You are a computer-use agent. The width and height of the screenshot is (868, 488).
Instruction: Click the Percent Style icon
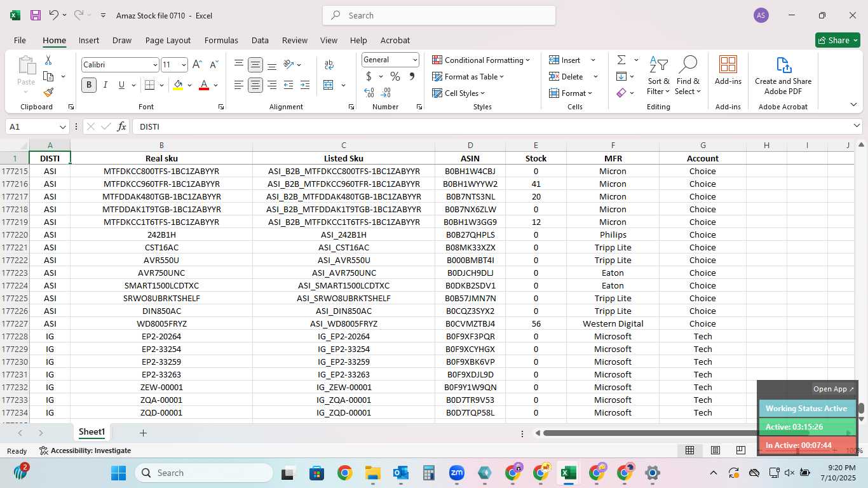[x=395, y=76]
